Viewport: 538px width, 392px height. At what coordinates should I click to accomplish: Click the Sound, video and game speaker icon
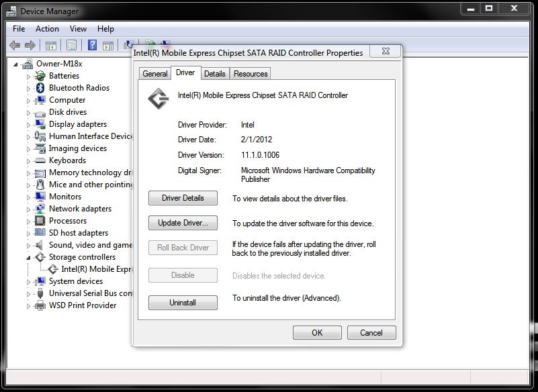pyautogui.click(x=40, y=245)
